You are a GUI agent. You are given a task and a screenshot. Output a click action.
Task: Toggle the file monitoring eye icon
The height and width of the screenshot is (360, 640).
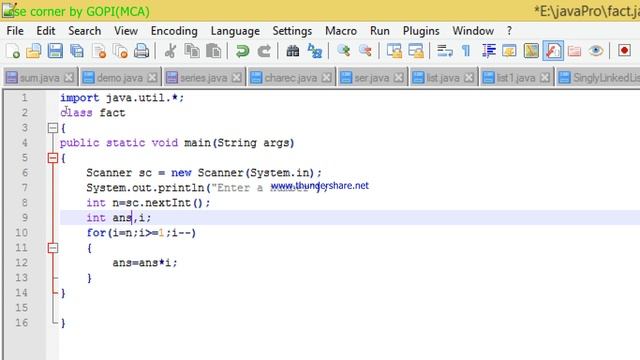pos(596,51)
